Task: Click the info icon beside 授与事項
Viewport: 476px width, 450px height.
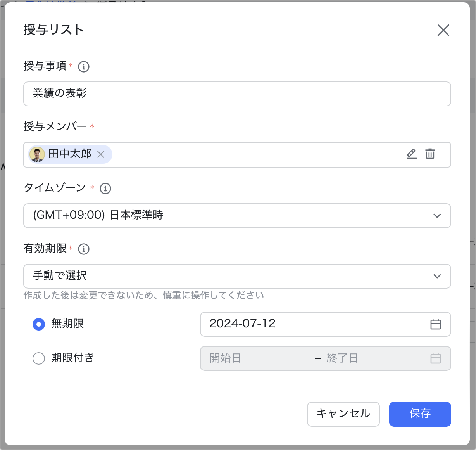Action: (x=84, y=67)
